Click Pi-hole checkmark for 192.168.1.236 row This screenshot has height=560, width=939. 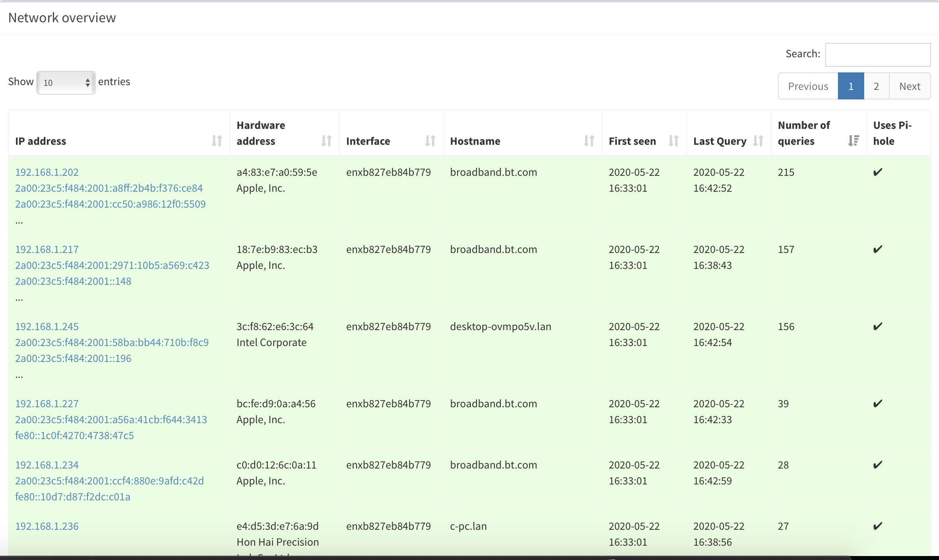point(878,526)
